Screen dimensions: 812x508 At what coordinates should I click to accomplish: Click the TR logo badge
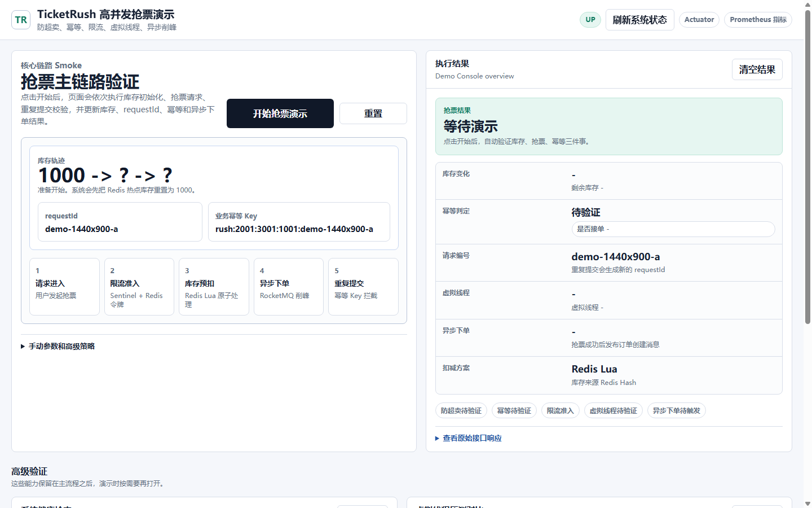coord(21,20)
